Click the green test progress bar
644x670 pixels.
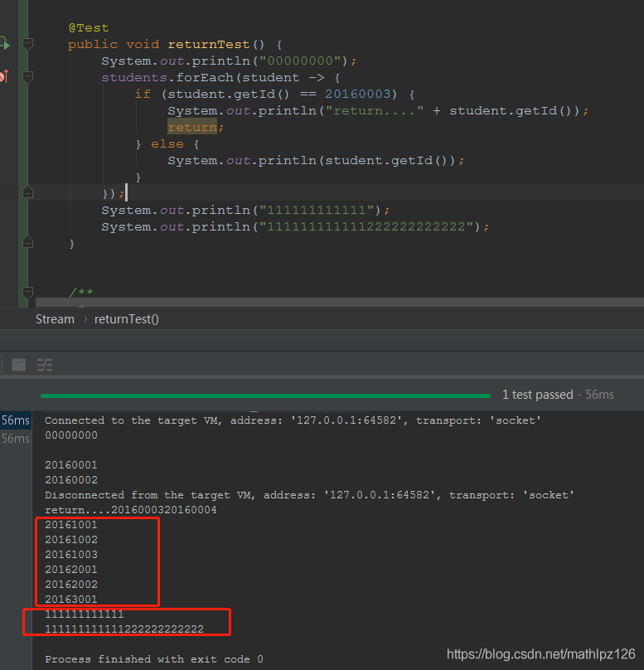265,396
